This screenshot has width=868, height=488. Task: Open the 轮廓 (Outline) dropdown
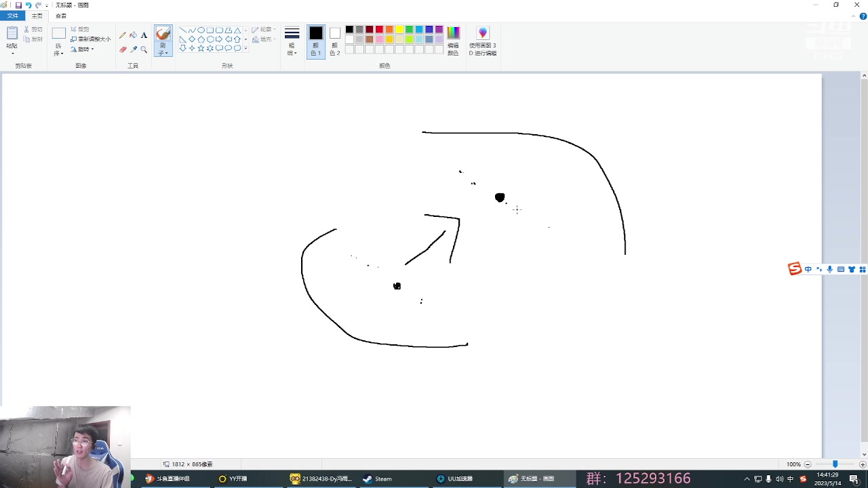tap(264, 30)
